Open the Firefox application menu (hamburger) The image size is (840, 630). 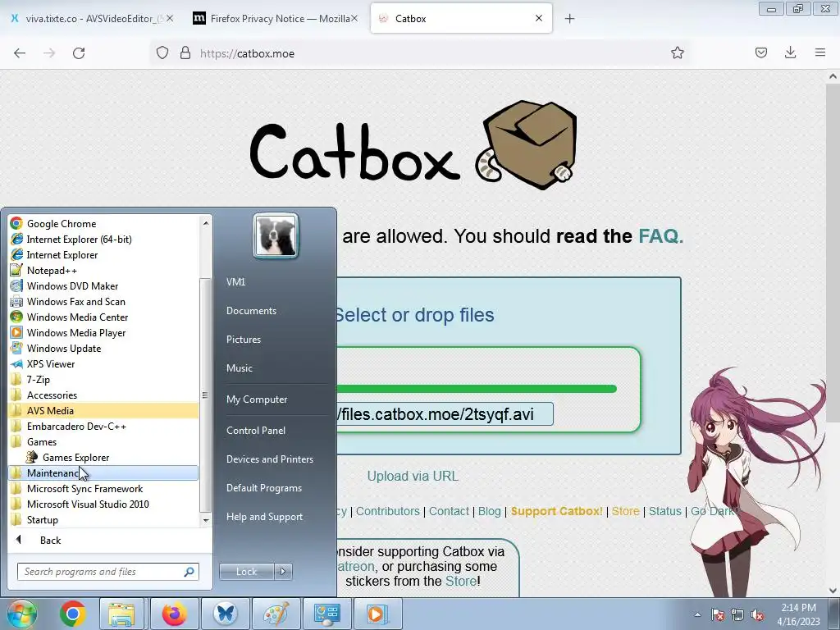(819, 52)
